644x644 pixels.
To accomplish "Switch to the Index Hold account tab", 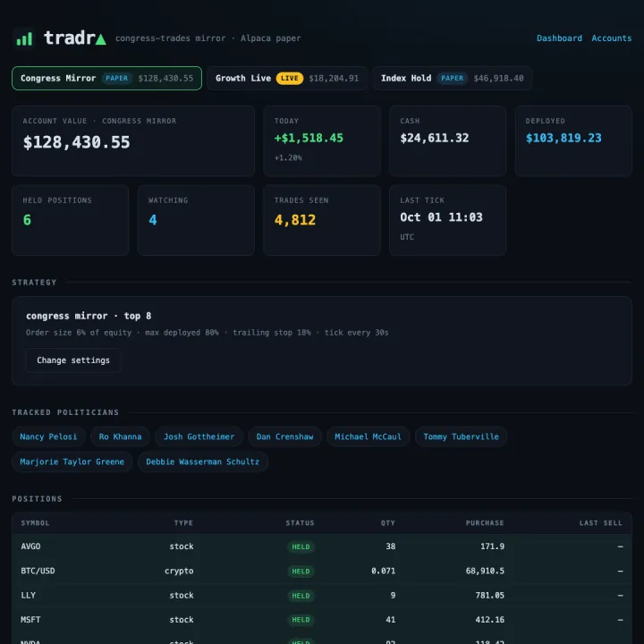I will pyautogui.click(x=453, y=78).
